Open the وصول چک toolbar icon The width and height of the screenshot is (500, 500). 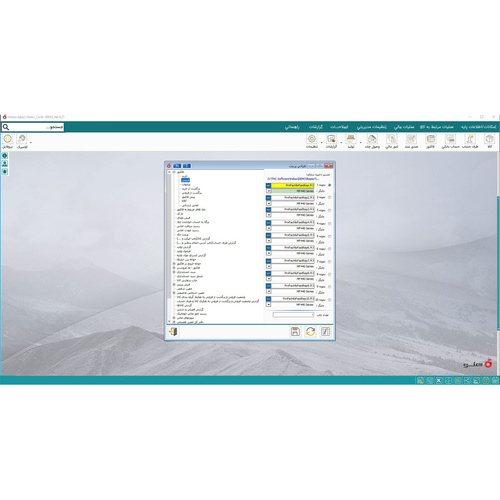tap(372, 139)
